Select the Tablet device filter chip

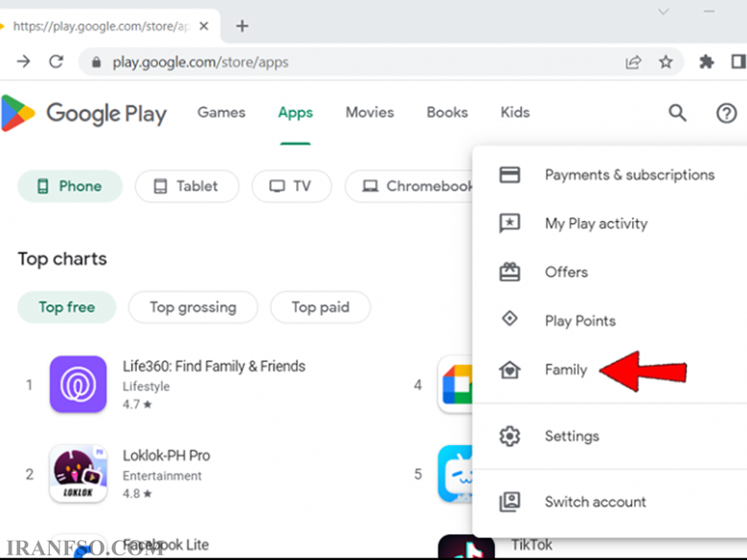click(x=187, y=187)
